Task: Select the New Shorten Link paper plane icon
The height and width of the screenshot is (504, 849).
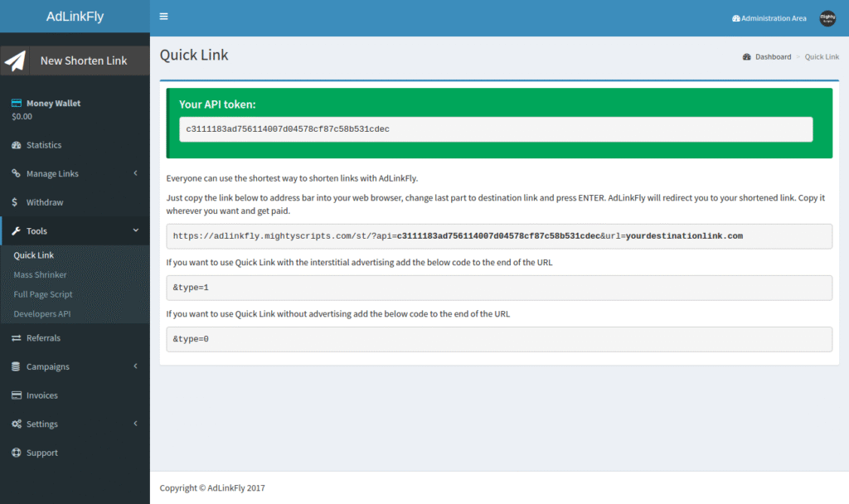Action: (14, 60)
